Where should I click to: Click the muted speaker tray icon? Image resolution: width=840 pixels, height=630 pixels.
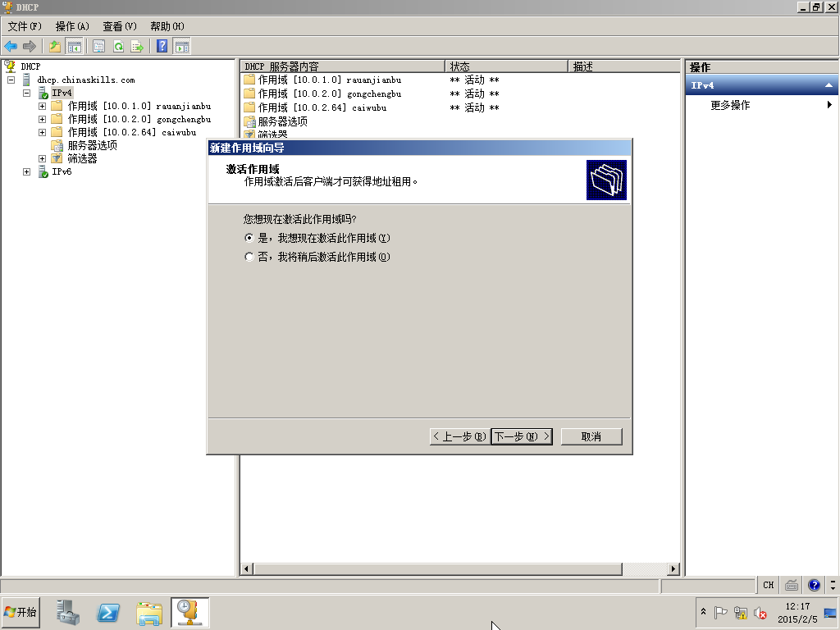[760, 612]
